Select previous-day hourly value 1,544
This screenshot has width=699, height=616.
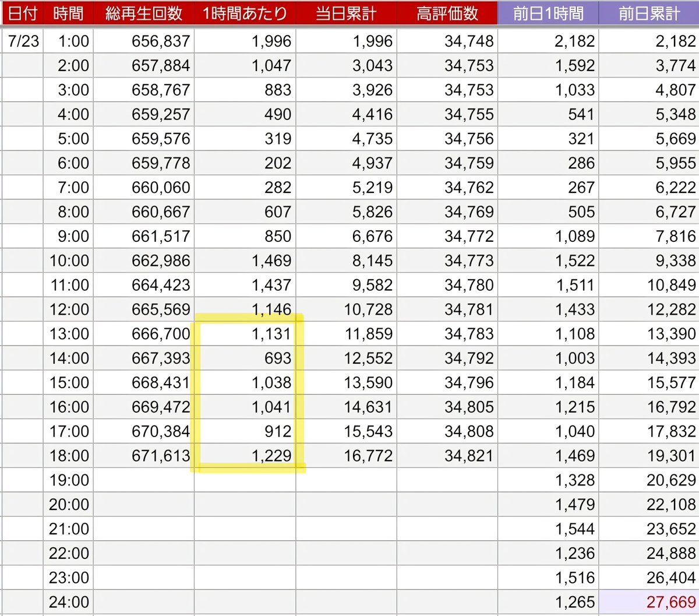(x=548, y=529)
